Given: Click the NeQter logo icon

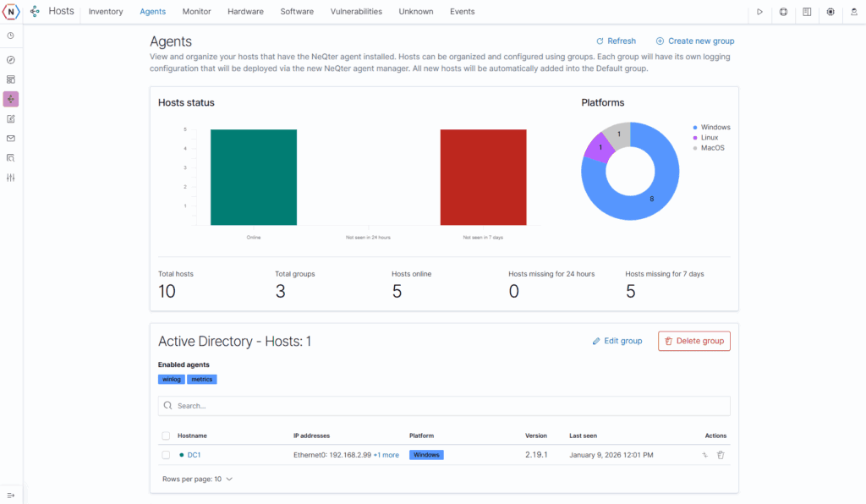Looking at the screenshot, I should [11, 12].
